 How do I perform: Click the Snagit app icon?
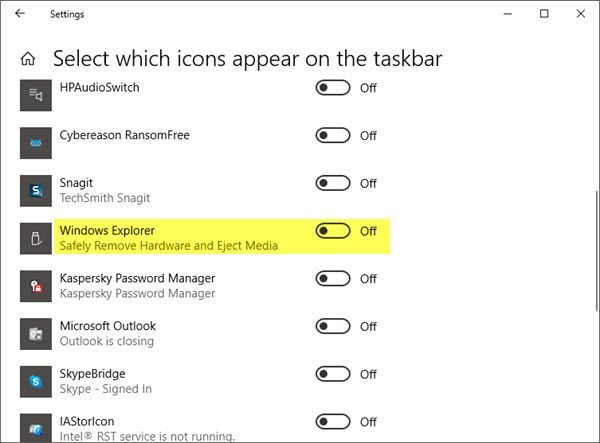pos(37,191)
